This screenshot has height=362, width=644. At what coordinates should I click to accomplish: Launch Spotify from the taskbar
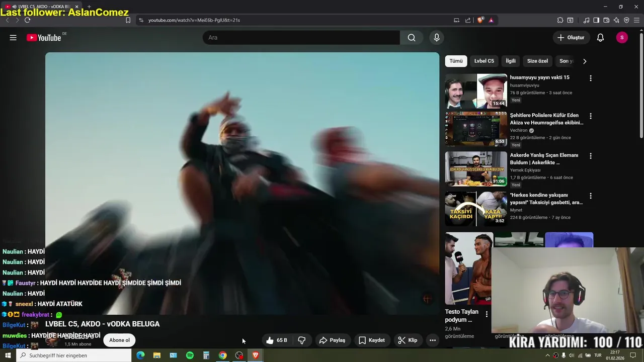[190, 355]
